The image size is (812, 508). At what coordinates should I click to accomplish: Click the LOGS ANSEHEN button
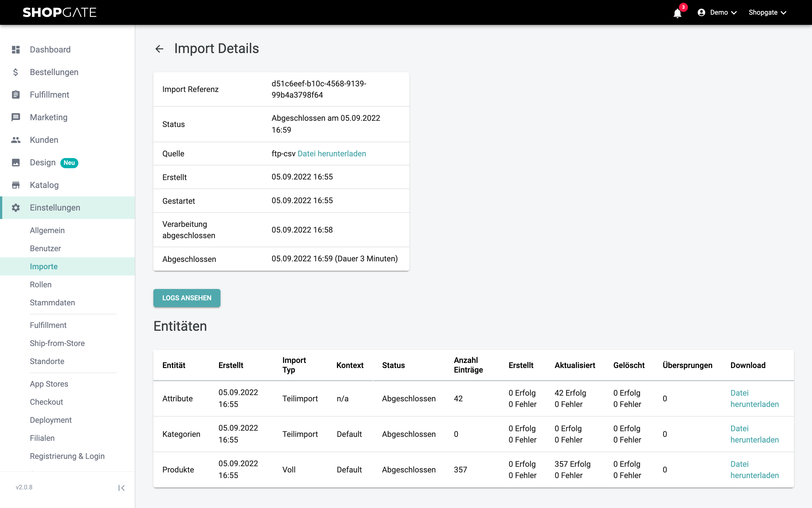[187, 298]
